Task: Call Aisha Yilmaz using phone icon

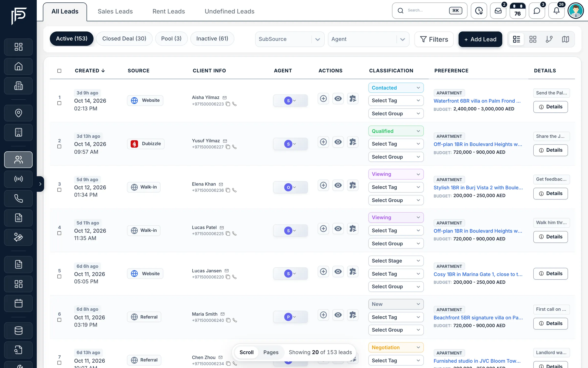Action: pos(234,104)
